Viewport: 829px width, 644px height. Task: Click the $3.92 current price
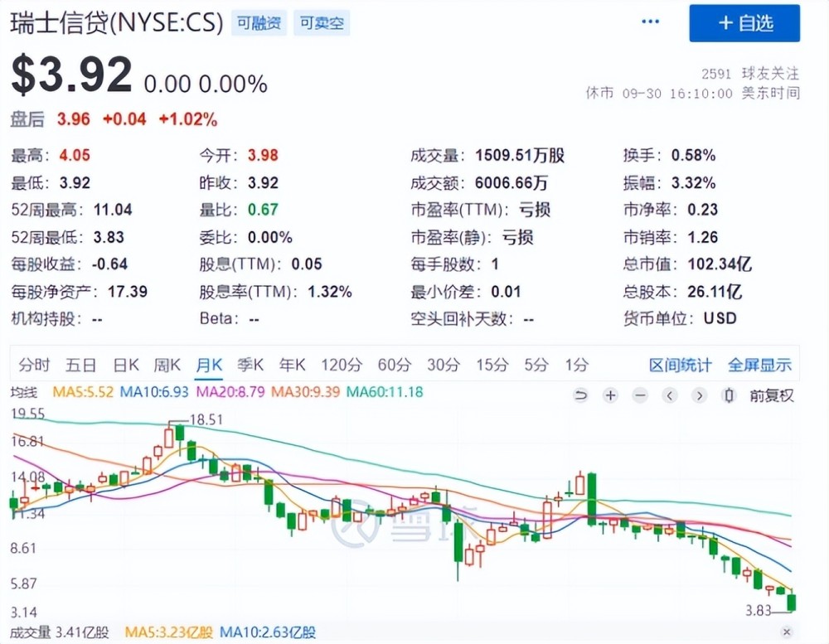(71, 75)
